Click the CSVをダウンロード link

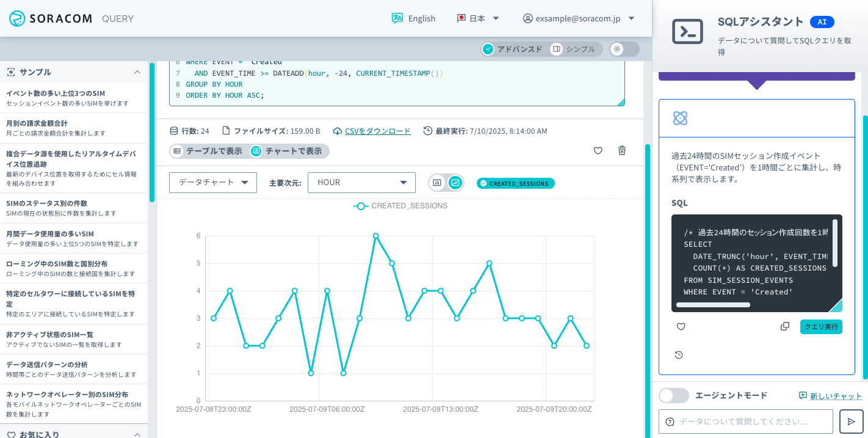378,131
